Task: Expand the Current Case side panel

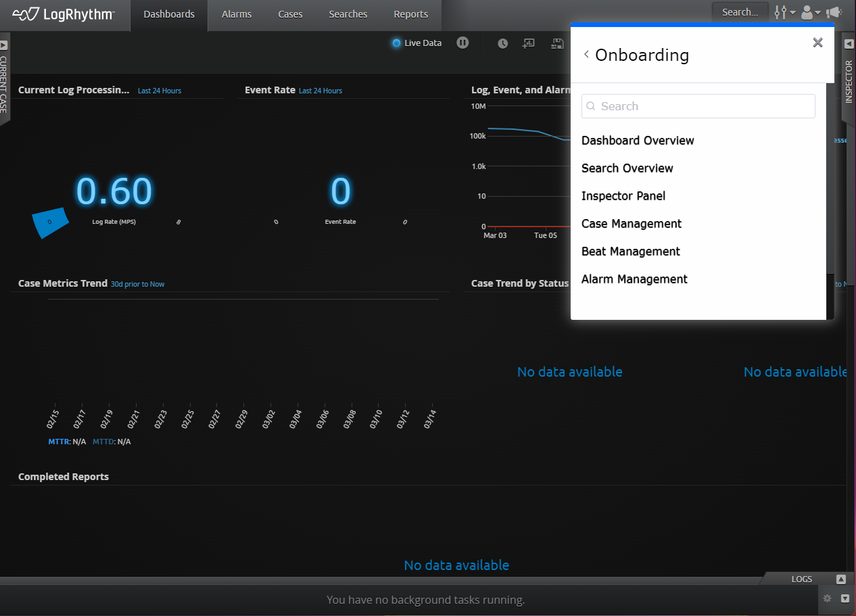Action: pyautogui.click(x=3, y=45)
